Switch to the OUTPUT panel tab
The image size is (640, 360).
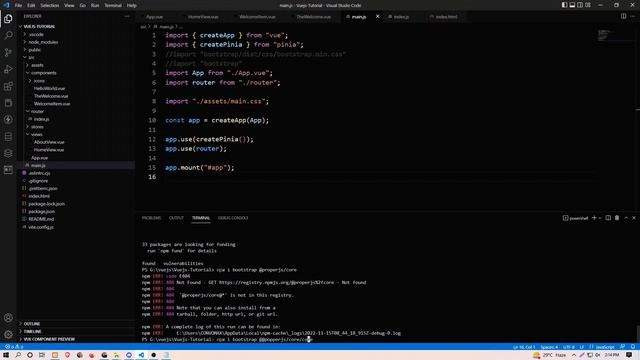(176, 218)
